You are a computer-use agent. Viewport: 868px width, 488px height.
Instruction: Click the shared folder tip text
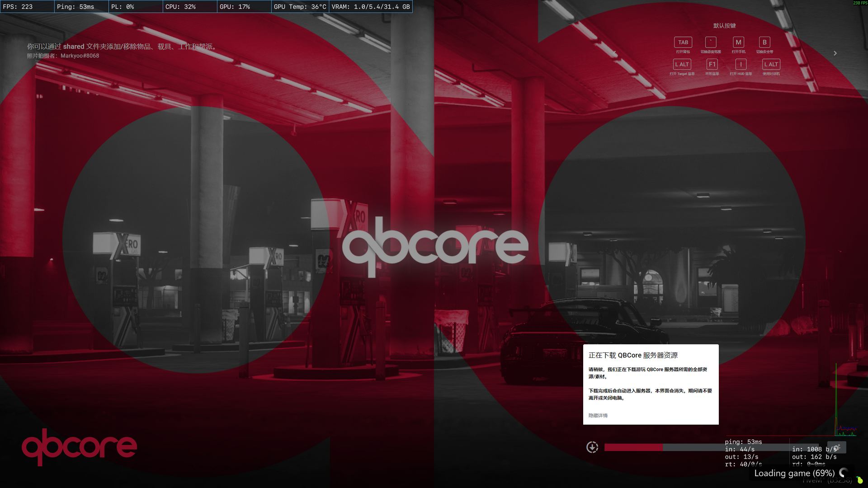122,47
